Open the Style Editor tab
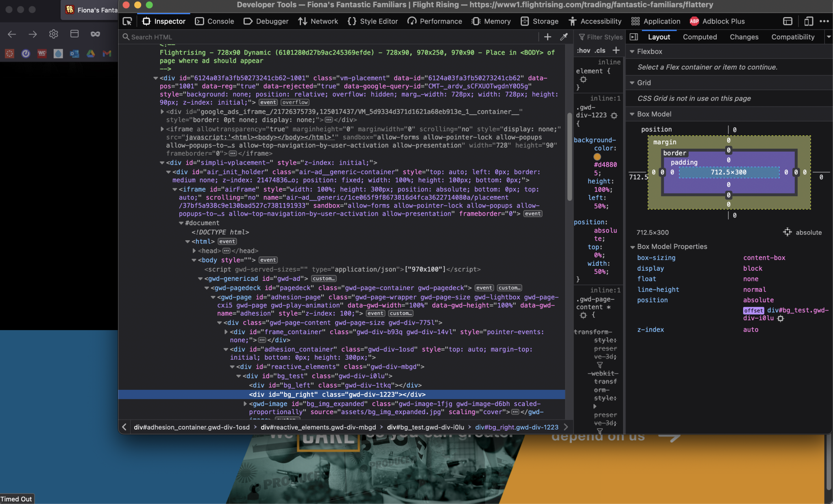This screenshot has height=504, width=833. point(373,21)
